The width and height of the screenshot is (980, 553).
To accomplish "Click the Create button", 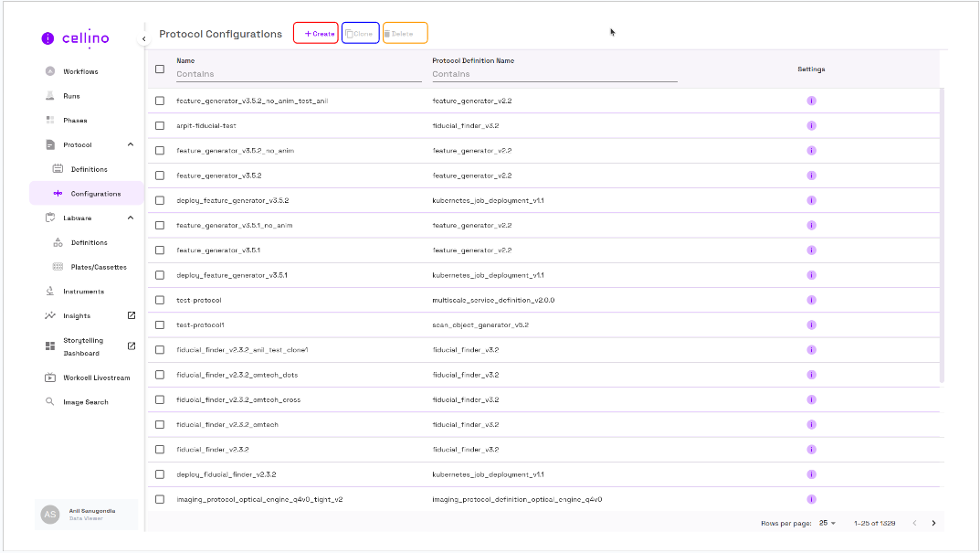I will tap(316, 34).
